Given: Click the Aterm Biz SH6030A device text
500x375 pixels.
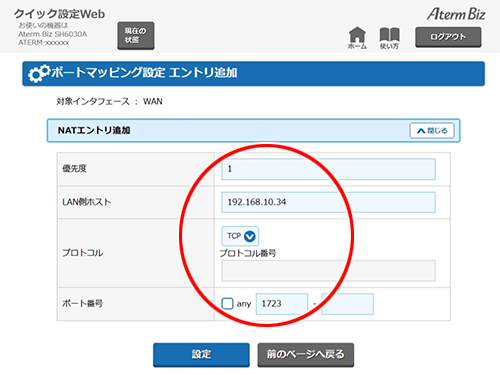Looking at the screenshot, I should 53,34.
